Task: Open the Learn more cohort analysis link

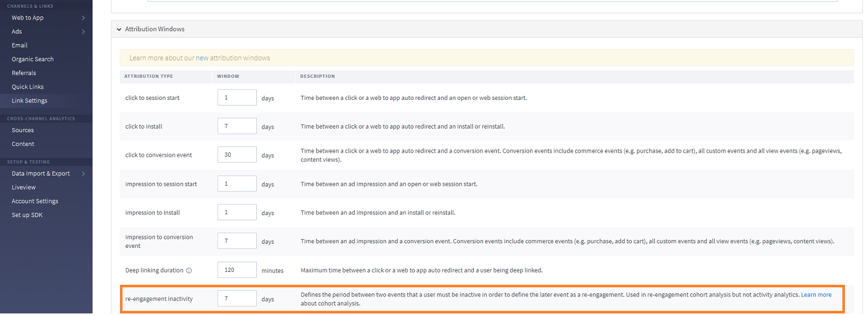Action: 816,295
